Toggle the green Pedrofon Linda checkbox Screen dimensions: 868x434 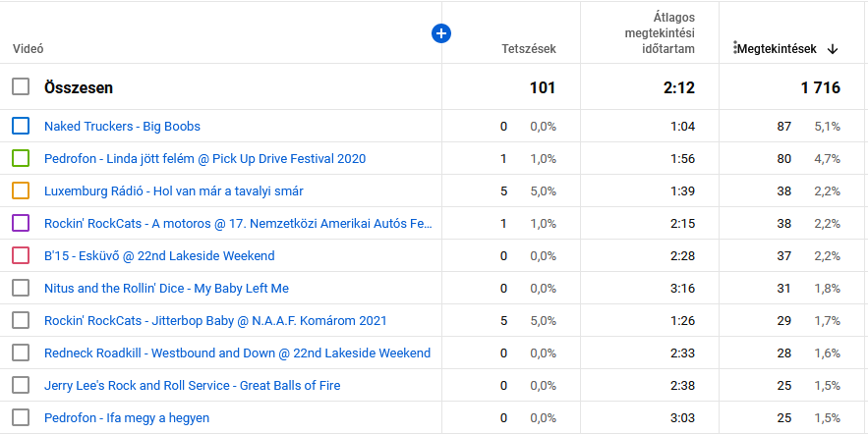point(21,159)
